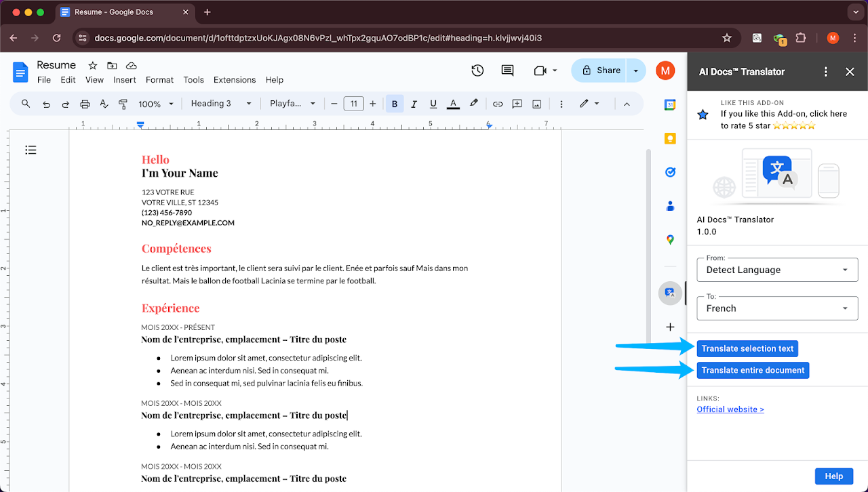This screenshot has height=492, width=868.
Task: Check the cloud document status icon
Action: click(132, 66)
